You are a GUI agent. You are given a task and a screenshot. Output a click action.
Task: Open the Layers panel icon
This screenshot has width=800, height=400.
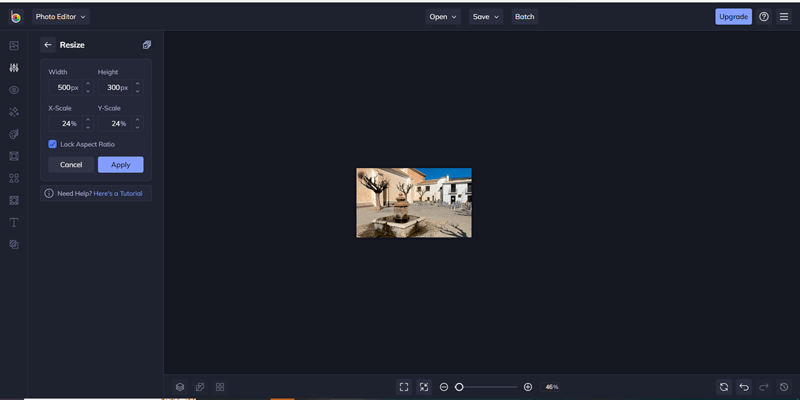click(x=180, y=387)
